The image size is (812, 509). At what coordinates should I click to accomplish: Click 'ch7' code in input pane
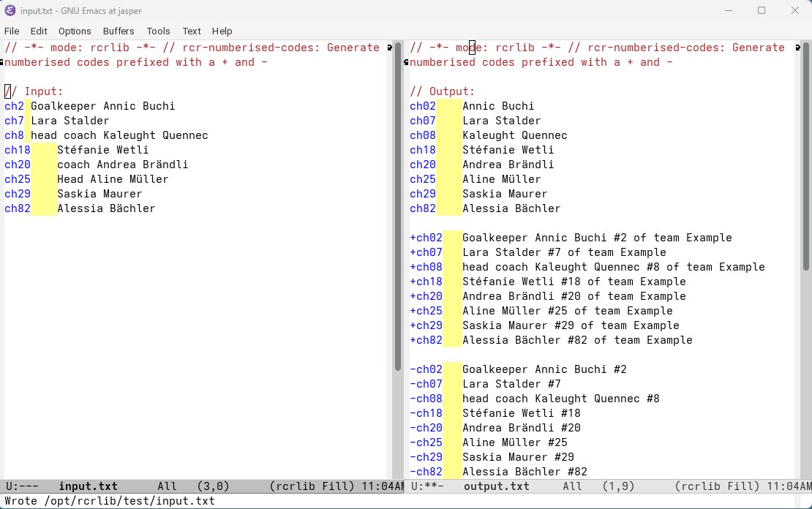[15, 121]
